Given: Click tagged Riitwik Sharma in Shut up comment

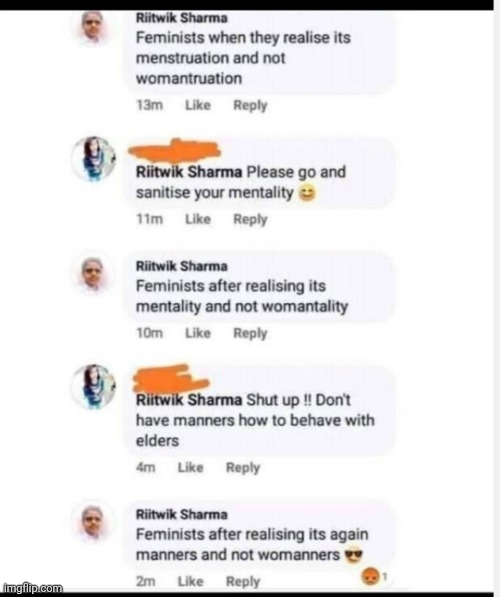Looking at the screenshot, I should [x=189, y=400].
